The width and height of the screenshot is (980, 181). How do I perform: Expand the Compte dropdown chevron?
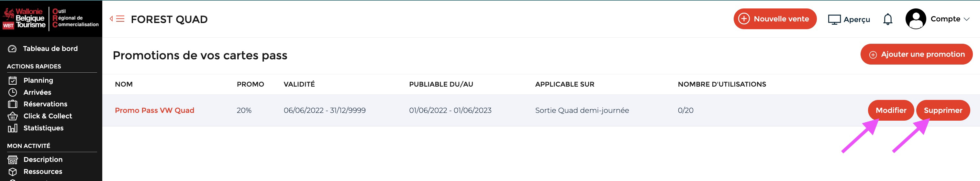click(x=967, y=19)
